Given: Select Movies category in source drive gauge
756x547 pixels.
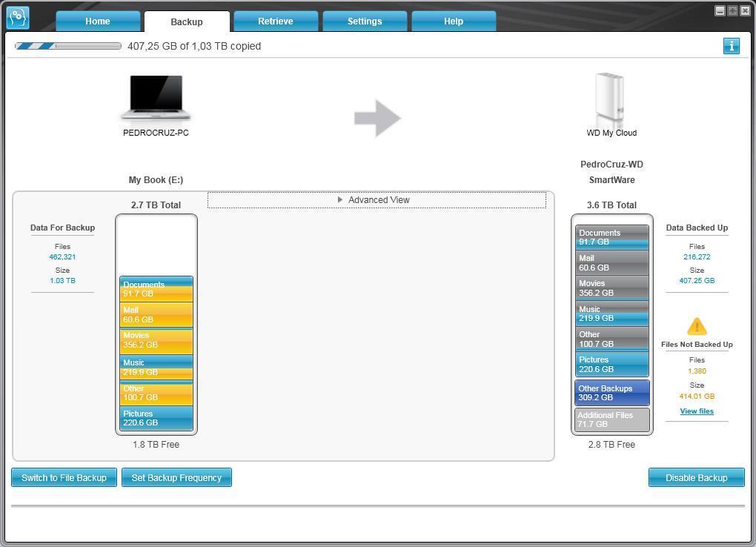Looking at the screenshot, I should point(156,340).
